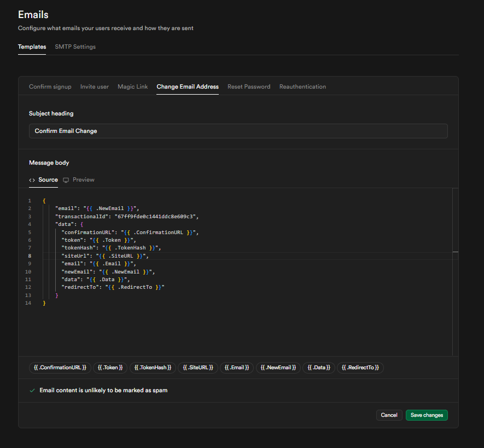Image resolution: width=484 pixels, height=448 pixels.
Task: Insert the {{ .TokenHash }} variable
Action: (x=153, y=368)
